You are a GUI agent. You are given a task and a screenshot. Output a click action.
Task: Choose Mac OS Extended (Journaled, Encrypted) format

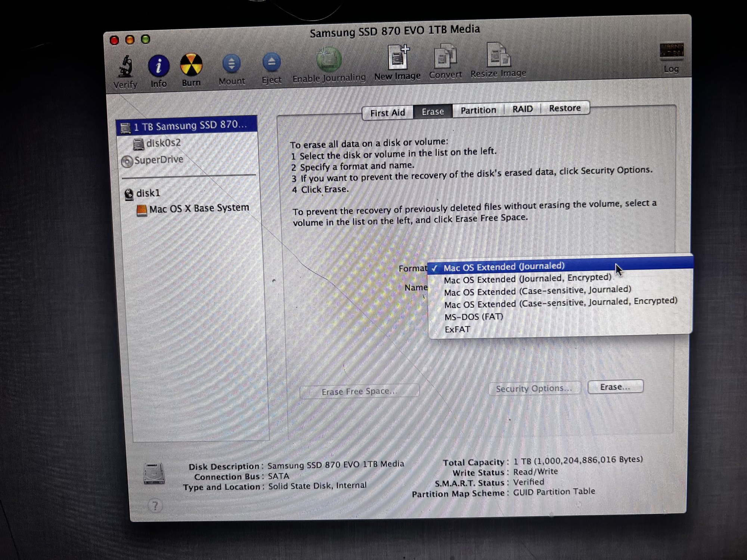pyautogui.click(x=527, y=279)
